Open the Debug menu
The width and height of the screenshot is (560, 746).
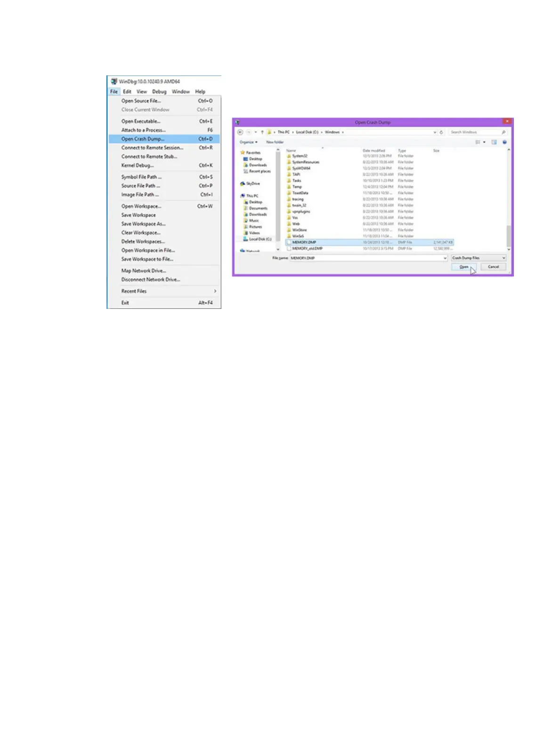[159, 91]
